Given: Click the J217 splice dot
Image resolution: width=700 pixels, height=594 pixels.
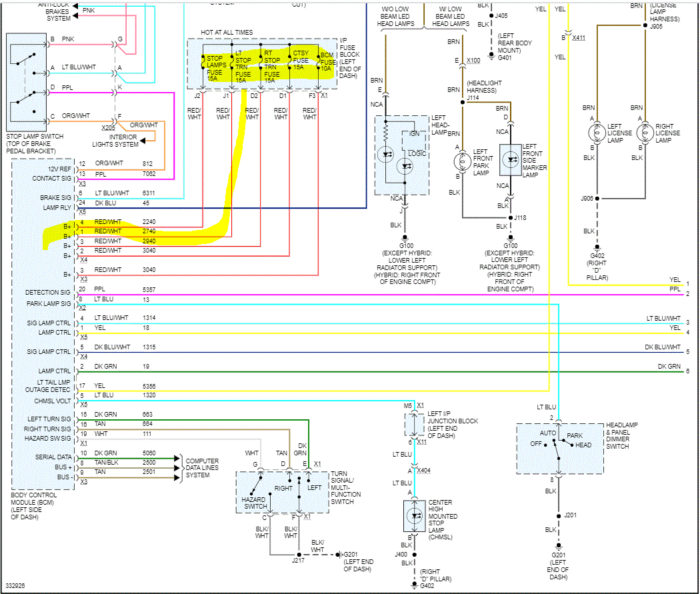Looking at the screenshot, I should 299,555.
